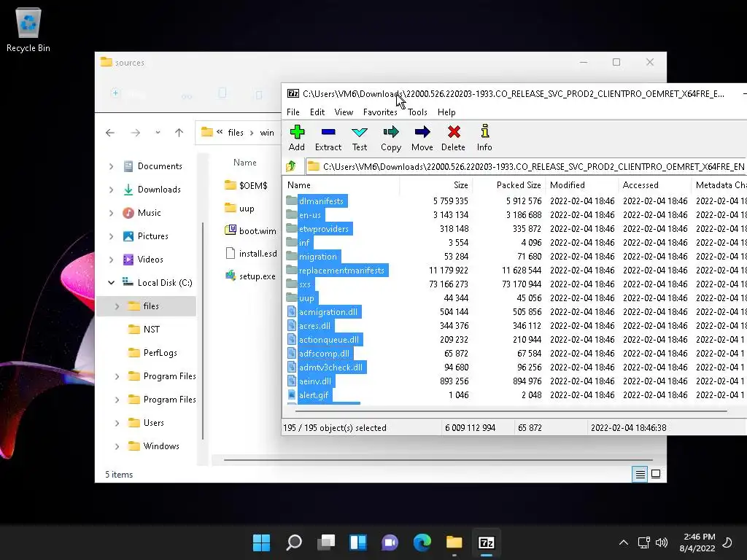
Task: Show hidden tray icons chevron
Action: (623, 542)
